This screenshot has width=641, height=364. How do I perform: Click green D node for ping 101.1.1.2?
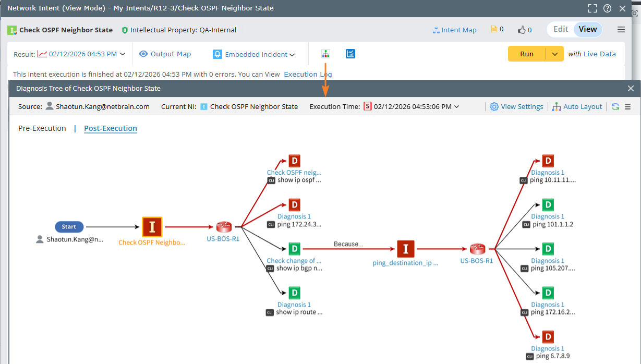coord(548,205)
